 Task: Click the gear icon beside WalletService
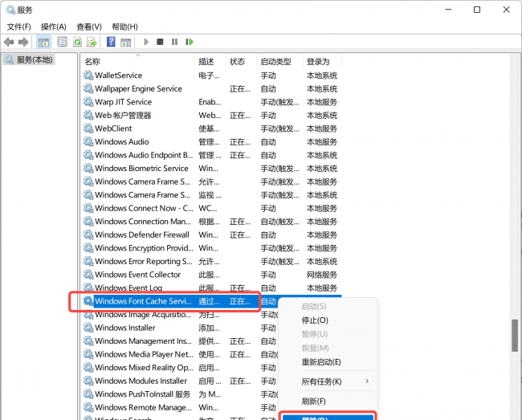[88, 75]
